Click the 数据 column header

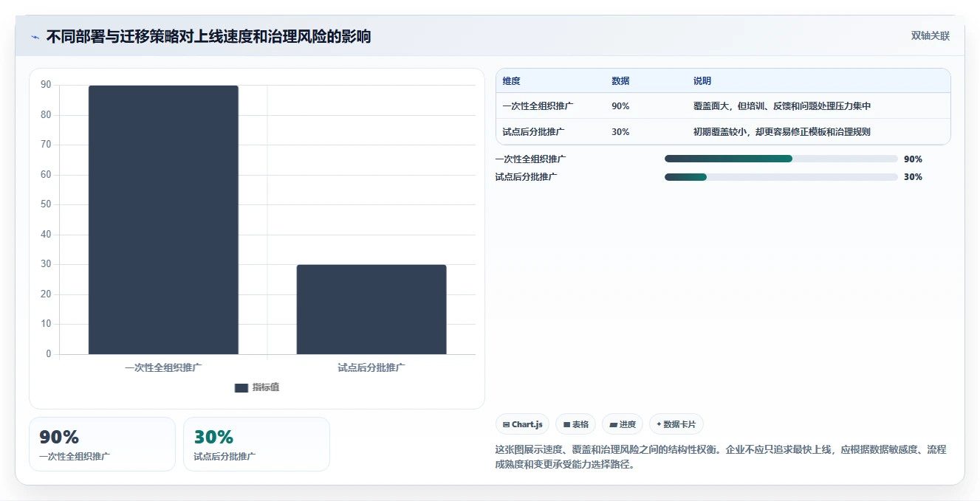point(621,81)
